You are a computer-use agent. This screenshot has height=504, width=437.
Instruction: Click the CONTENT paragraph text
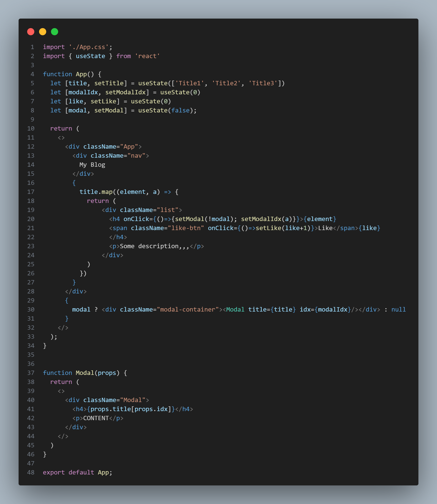(96, 418)
